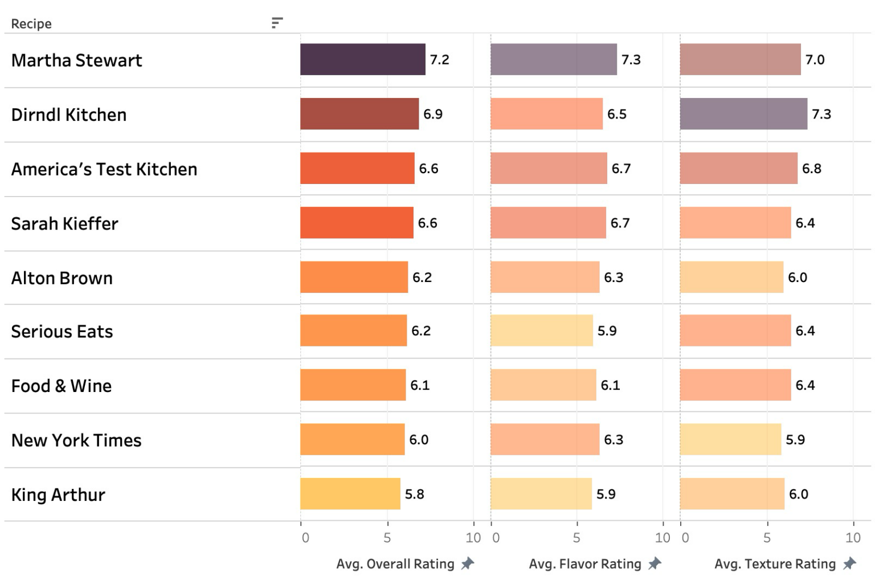The width and height of the screenshot is (875, 588).
Task: Click the Avg. Flavor Rating axis title
Action: pyautogui.click(x=585, y=564)
